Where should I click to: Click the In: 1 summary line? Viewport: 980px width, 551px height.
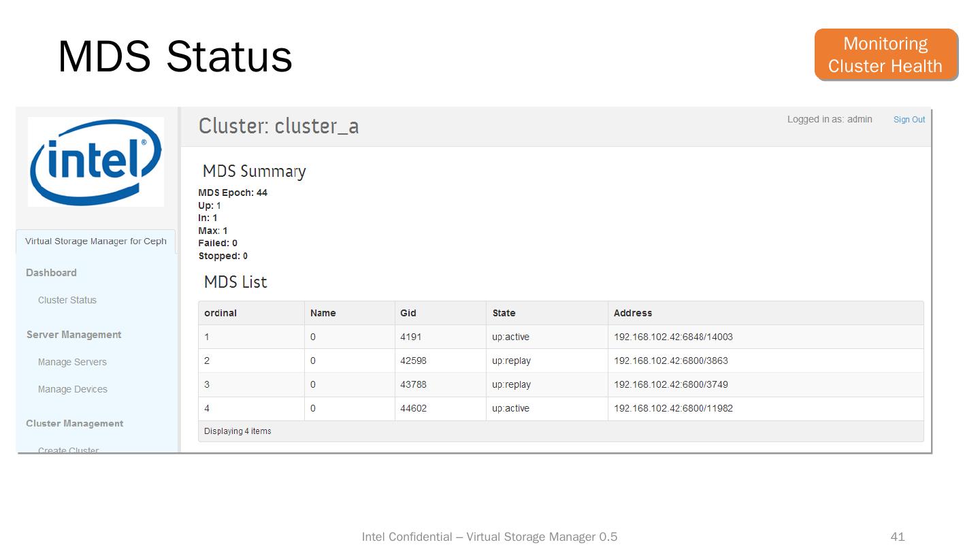[x=208, y=218]
